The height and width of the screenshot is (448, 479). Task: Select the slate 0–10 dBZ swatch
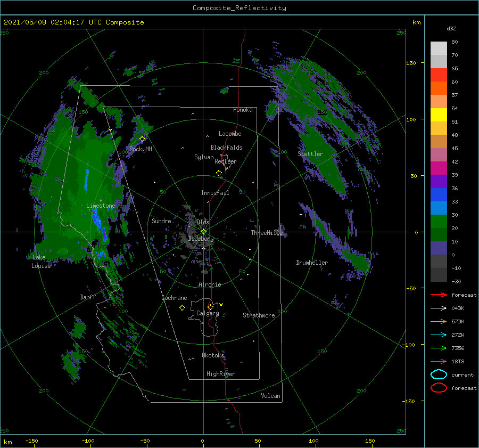[439, 248]
